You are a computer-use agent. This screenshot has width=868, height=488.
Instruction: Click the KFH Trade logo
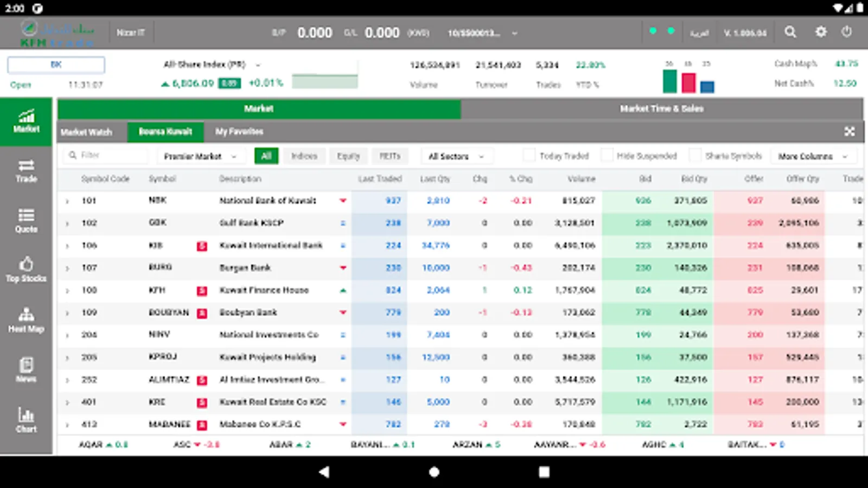point(57,33)
